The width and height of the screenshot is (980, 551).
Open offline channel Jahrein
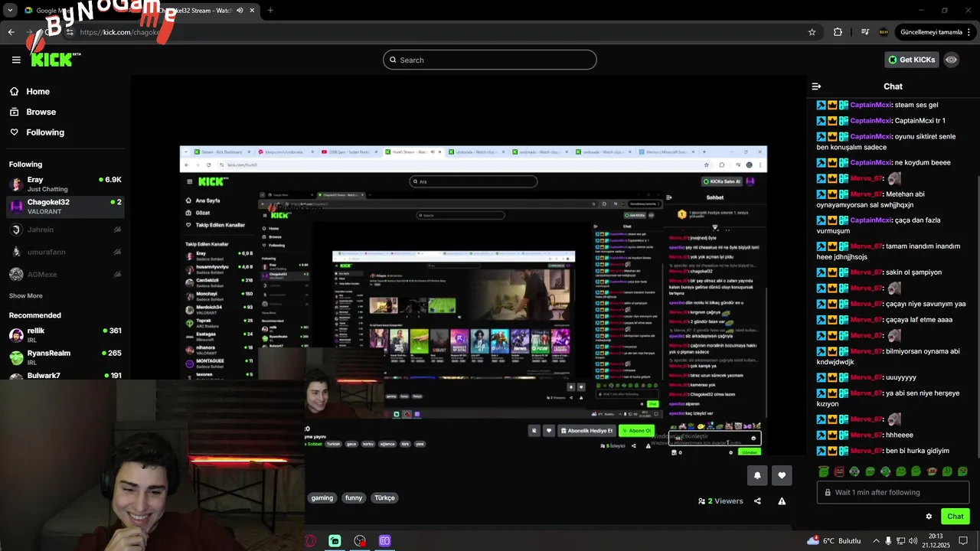pos(65,230)
